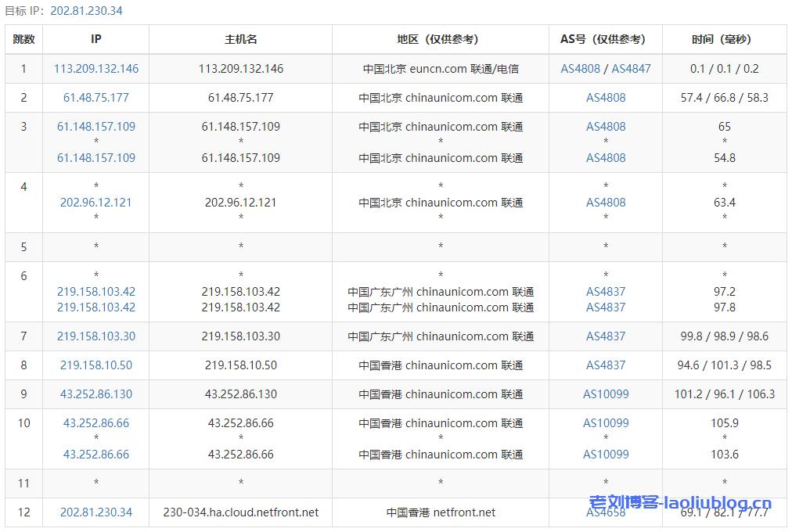Image resolution: width=792 pixels, height=532 pixels.
Task: Click hostname 230-034.ha.cloud.netfront.net cell
Action: click(241, 512)
